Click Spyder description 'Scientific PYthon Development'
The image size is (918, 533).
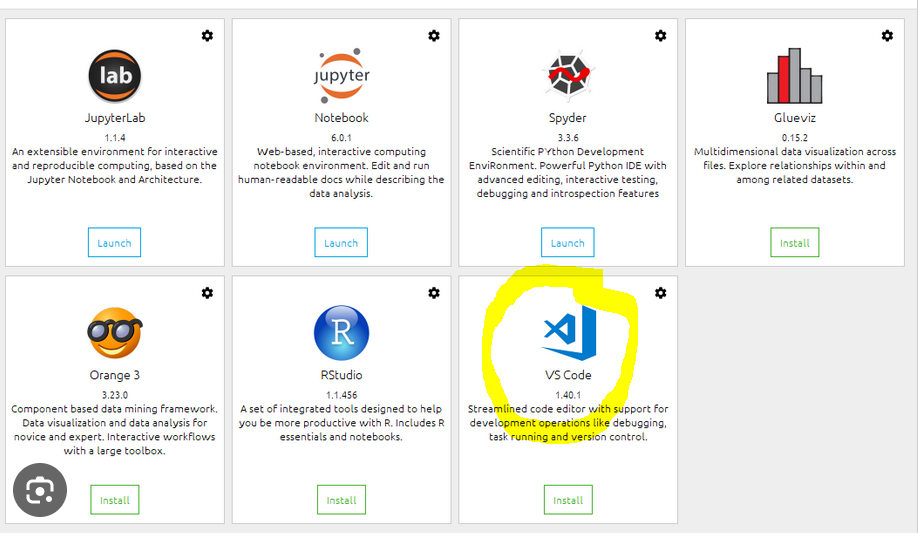(x=568, y=173)
